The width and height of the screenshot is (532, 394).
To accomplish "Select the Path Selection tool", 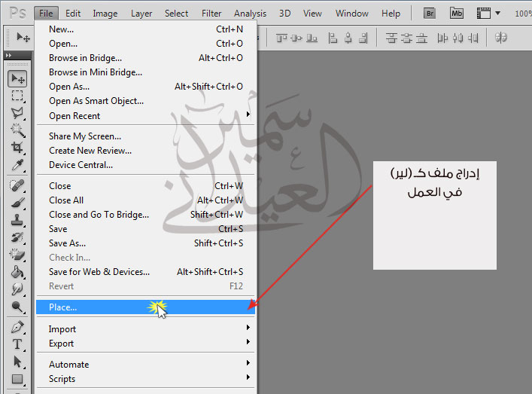I will pyautogui.click(x=17, y=362).
